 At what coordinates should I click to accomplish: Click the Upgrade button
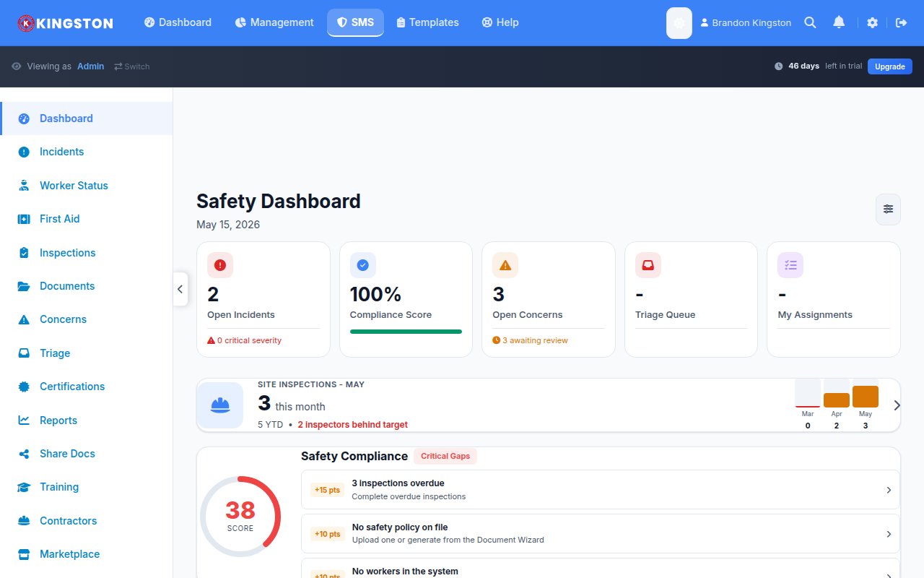coord(890,66)
